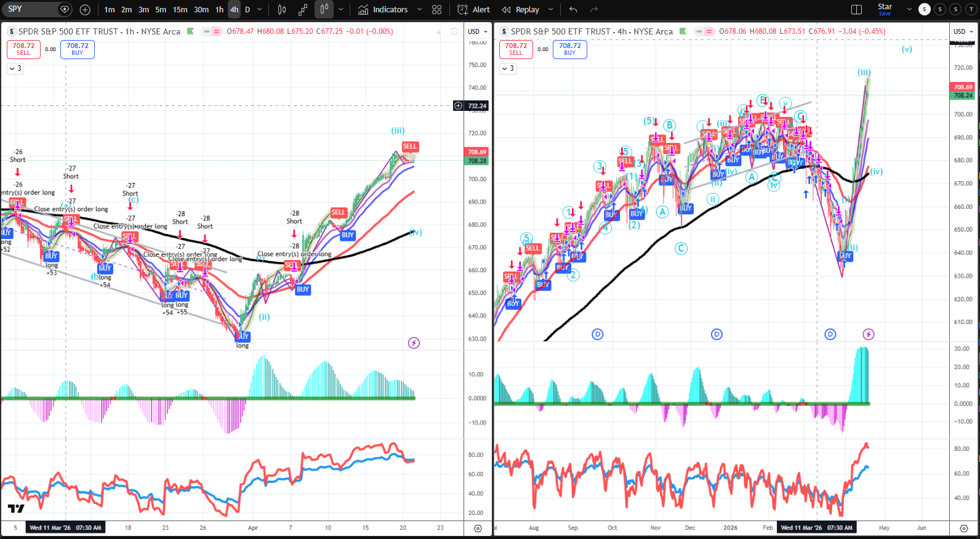Add a symbol with the plus icon

85,10
